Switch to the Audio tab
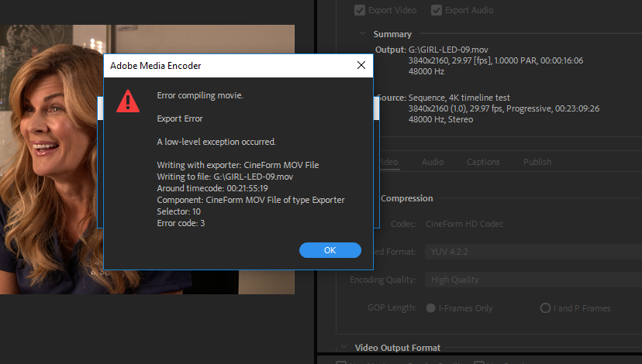 pos(433,162)
